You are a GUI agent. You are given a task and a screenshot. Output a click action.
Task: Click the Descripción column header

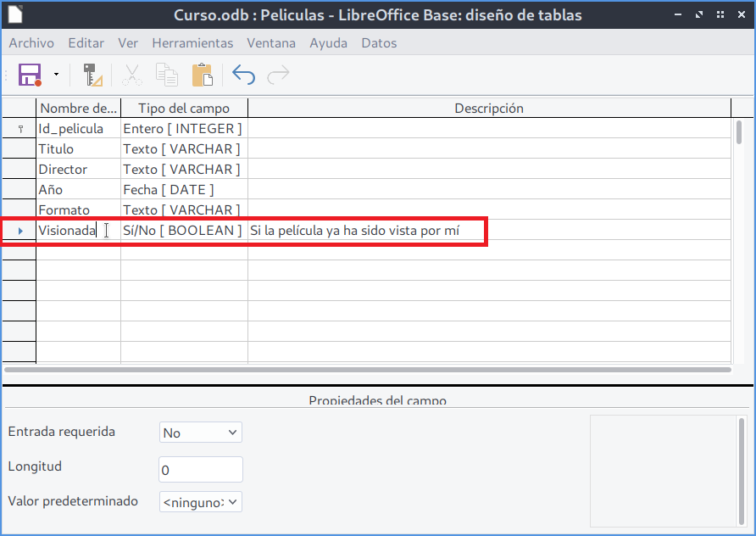coord(489,109)
